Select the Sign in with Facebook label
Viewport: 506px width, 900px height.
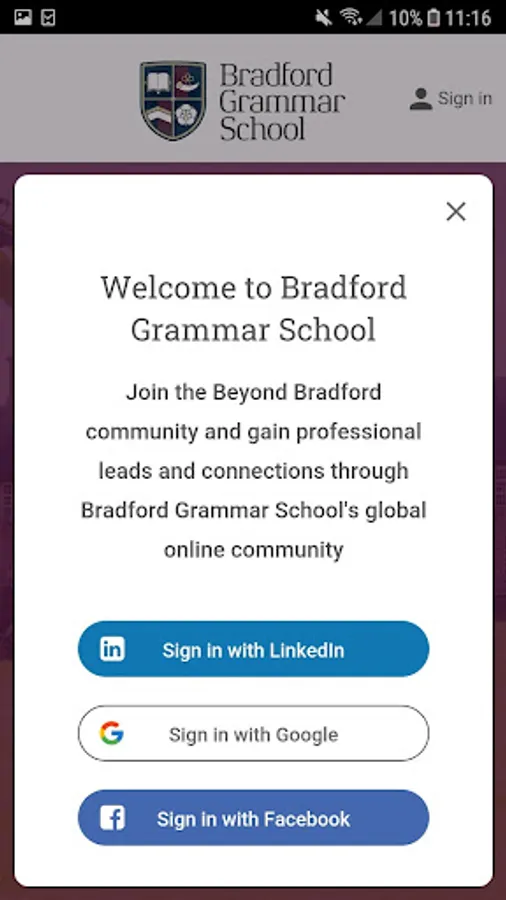[x=253, y=819]
